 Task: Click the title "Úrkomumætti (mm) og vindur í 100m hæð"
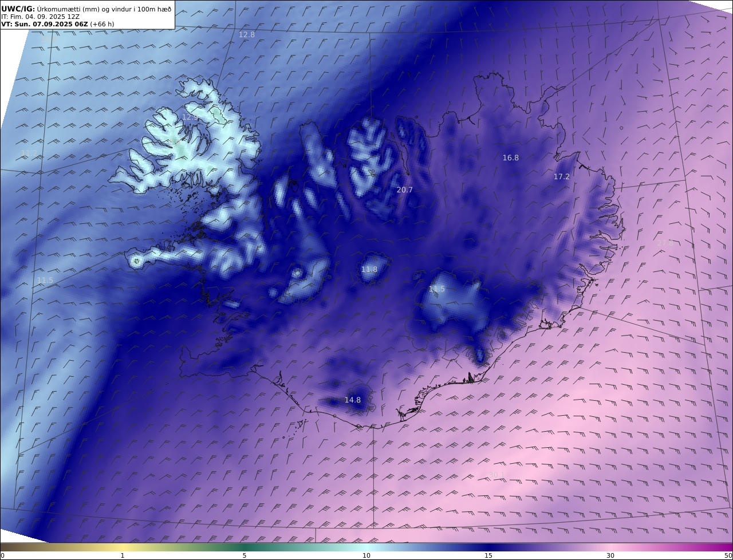tap(104, 9)
